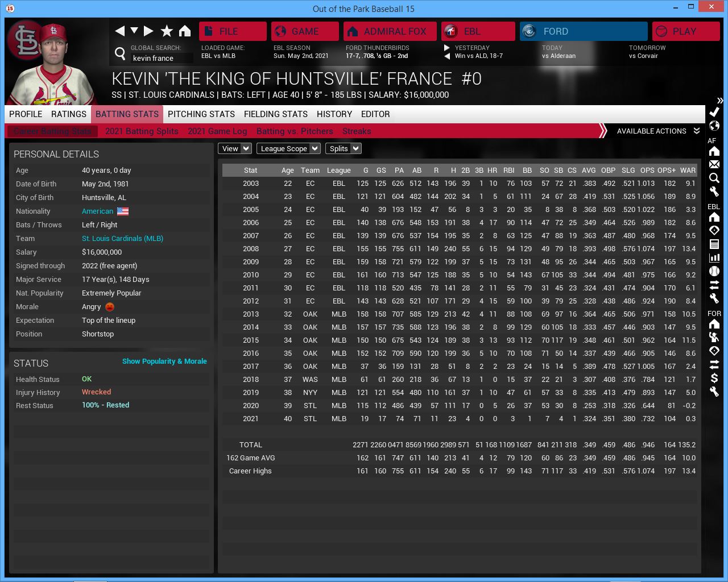
Task: Open the Streaks subtab
Action: pos(357,131)
